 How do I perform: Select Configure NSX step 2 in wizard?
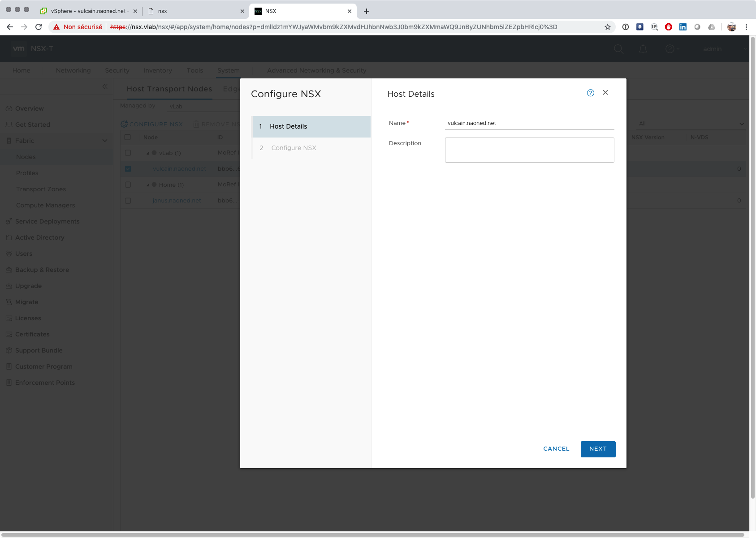[x=294, y=148]
